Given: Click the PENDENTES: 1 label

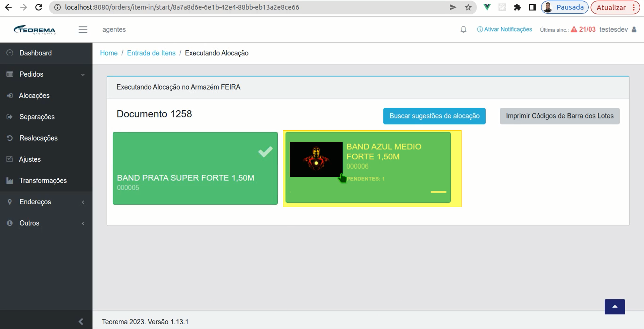Looking at the screenshot, I should coord(366,179).
